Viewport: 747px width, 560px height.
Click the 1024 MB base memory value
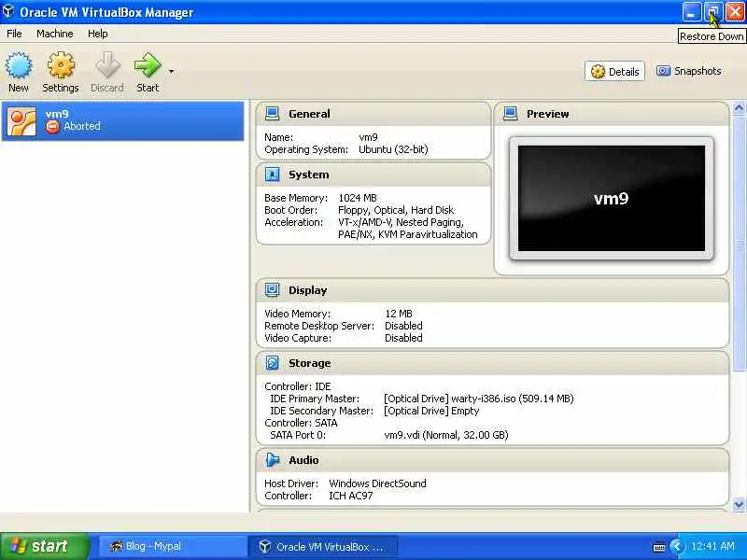tap(358, 198)
